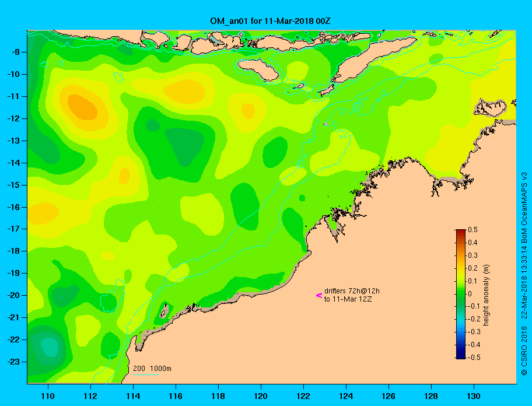The width and height of the screenshot is (532, 406).
Task: Click the longitude axis label 116
Action: tap(176, 396)
